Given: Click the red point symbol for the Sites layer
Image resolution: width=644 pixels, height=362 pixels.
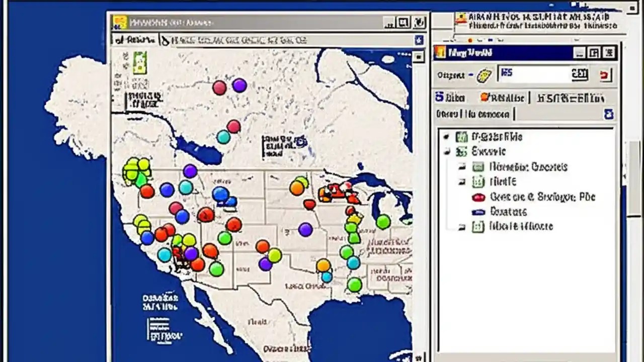Looking at the screenshot, I should coord(477,197).
